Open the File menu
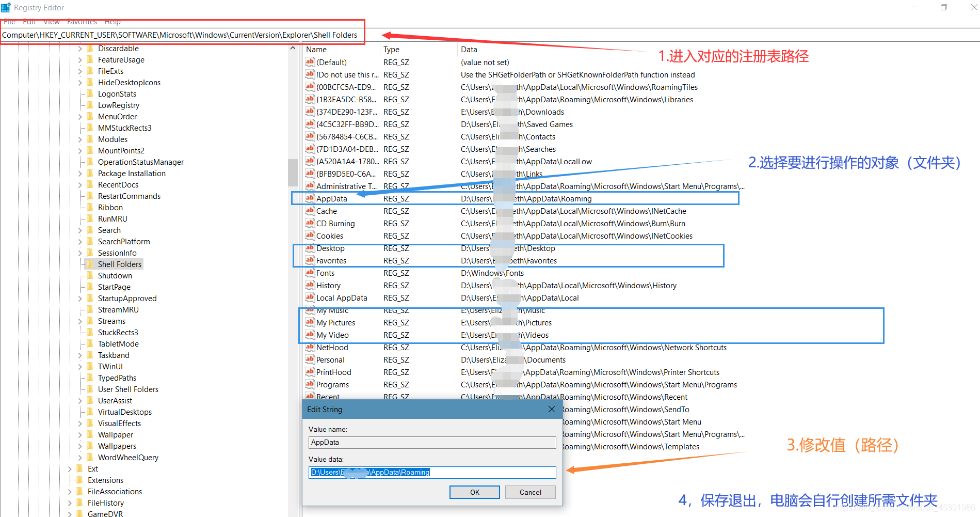This screenshot has width=980, height=517. [x=9, y=22]
